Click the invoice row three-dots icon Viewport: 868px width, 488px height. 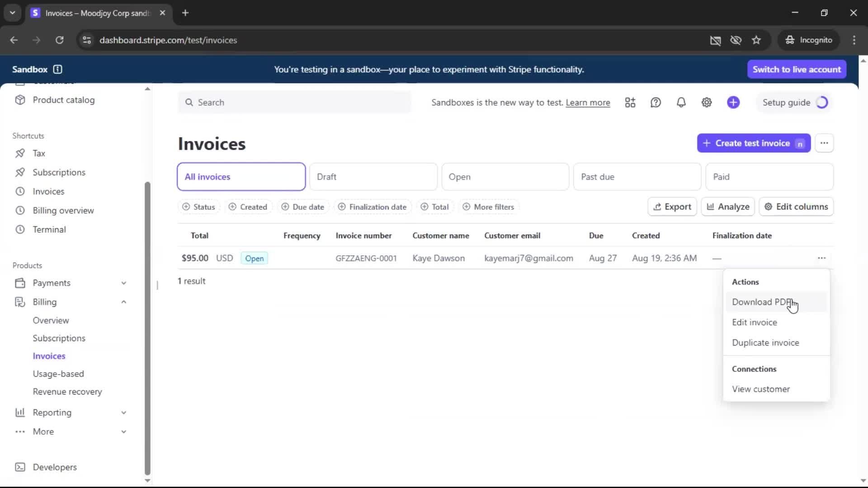pos(821,258)
